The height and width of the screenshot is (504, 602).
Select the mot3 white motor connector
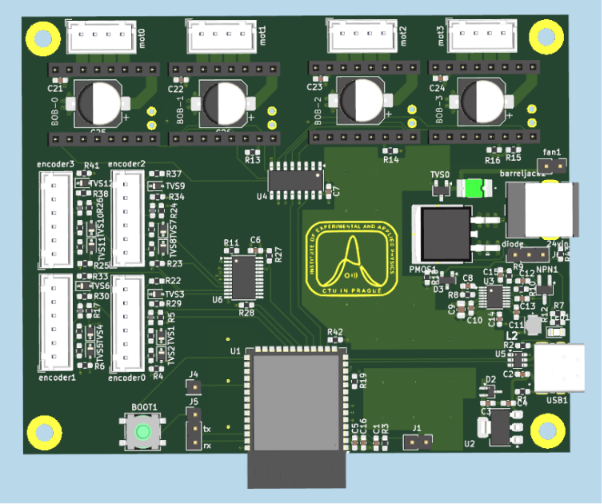pos(481,35)
